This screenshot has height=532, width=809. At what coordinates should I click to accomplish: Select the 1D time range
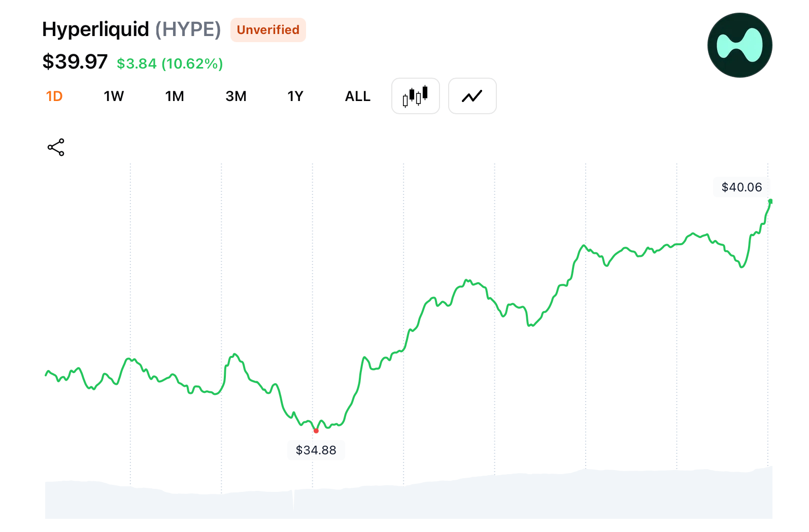pos(54,96)
